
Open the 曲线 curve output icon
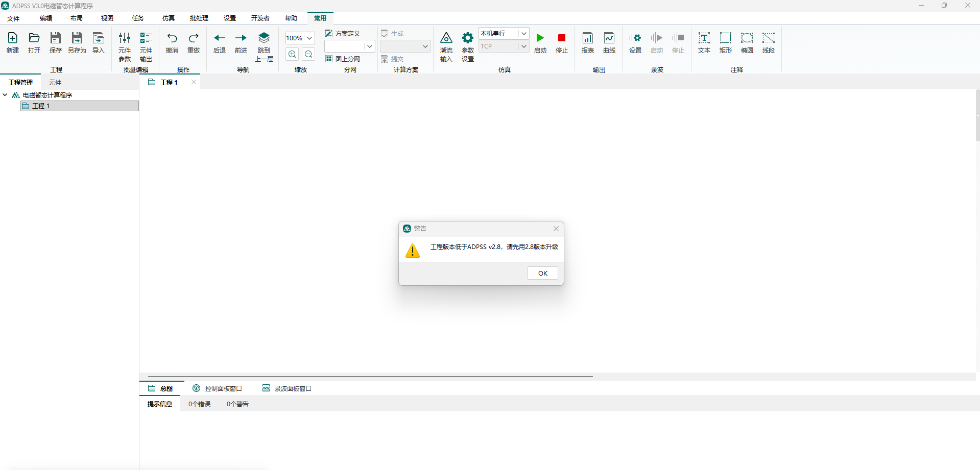point(609,38)
